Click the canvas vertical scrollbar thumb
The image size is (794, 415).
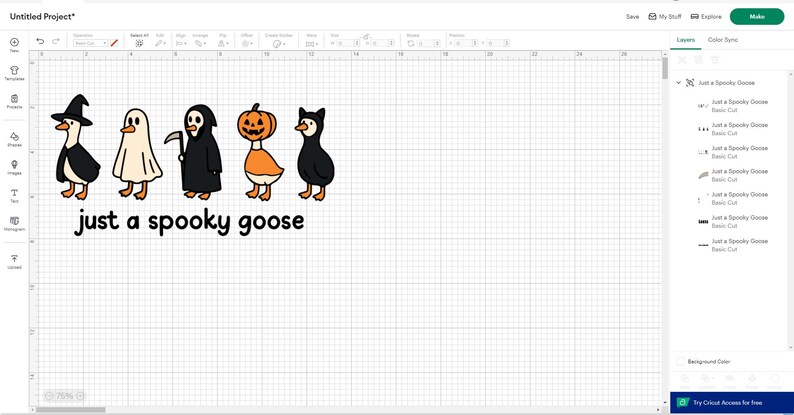[x=665, y=68]
